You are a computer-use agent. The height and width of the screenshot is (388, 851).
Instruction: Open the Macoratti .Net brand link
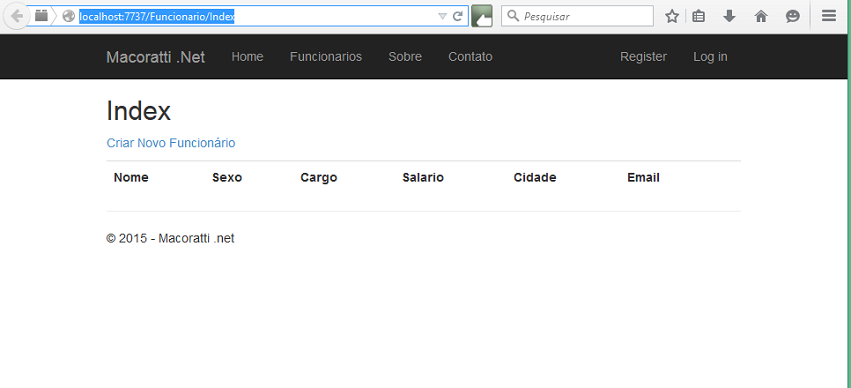point(155,57)
